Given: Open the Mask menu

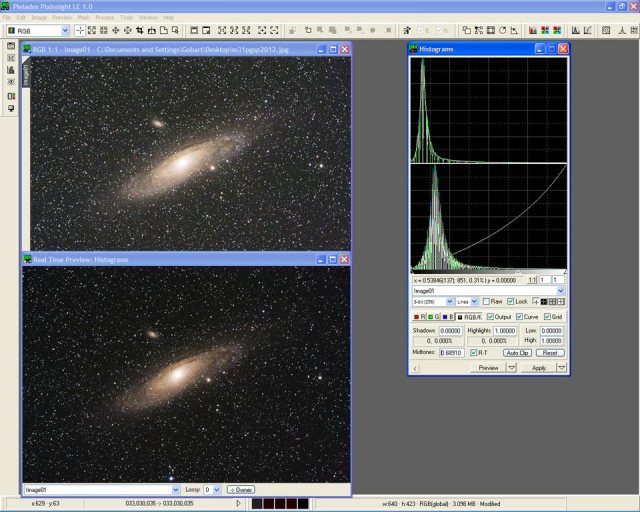Looking at the screenshot, I should pos(83,17).
